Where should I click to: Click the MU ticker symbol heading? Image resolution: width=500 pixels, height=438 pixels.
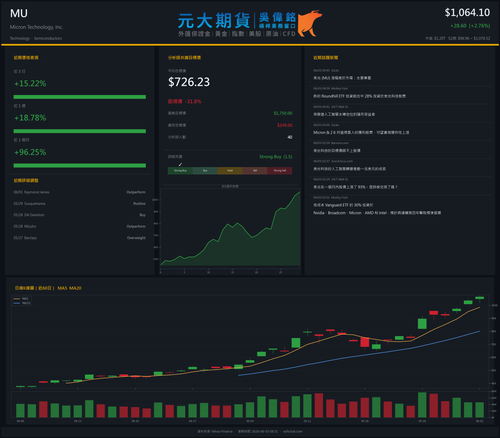pos(19,14)
